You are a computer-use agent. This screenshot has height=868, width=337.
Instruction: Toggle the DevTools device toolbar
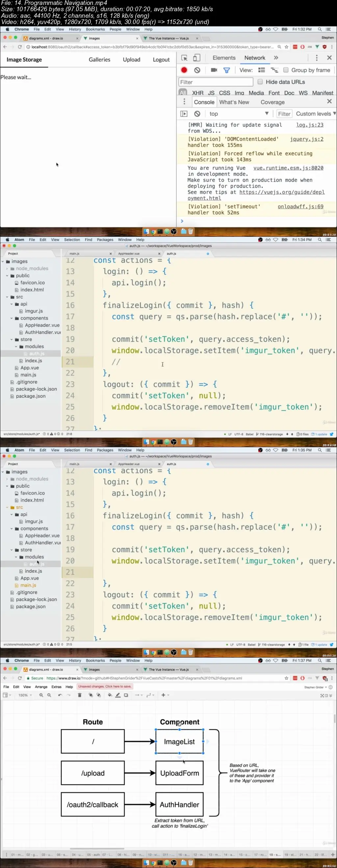pyautogui.click(x=196, y=58)
